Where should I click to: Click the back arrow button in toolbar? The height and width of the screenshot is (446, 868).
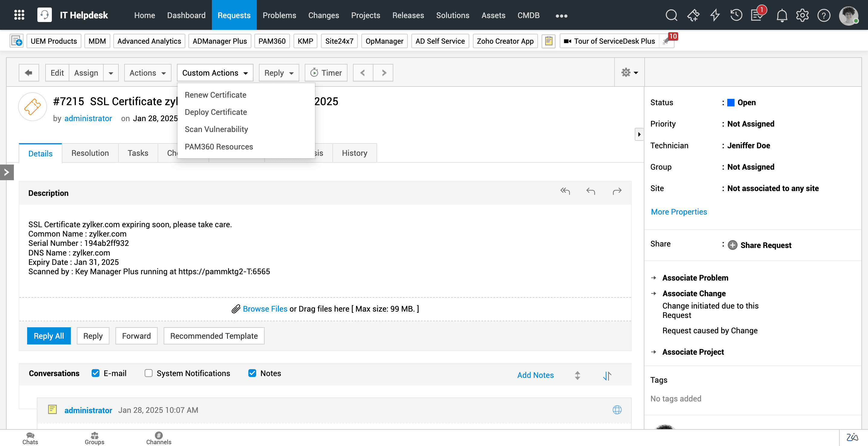click(x=29, y=73)
